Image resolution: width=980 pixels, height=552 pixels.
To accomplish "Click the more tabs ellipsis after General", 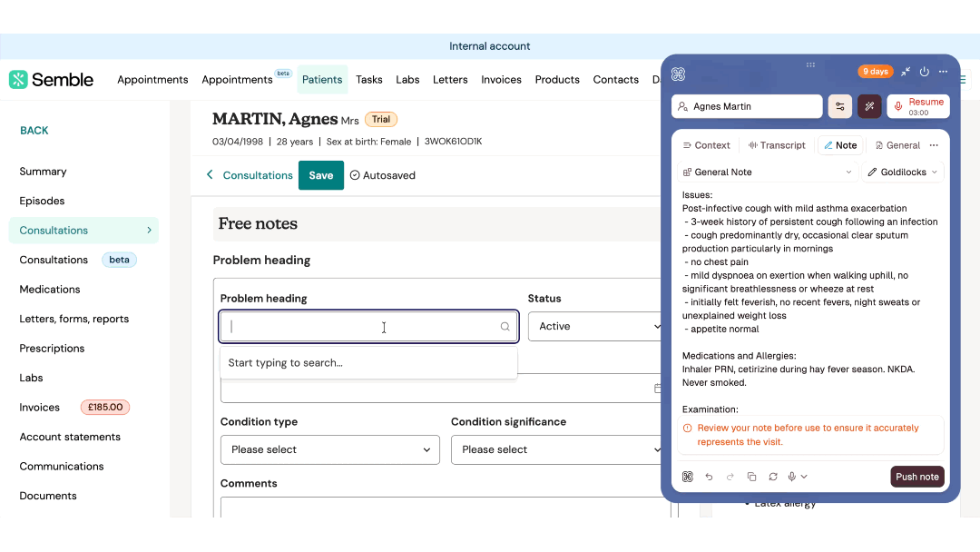I will coord(934,145).
